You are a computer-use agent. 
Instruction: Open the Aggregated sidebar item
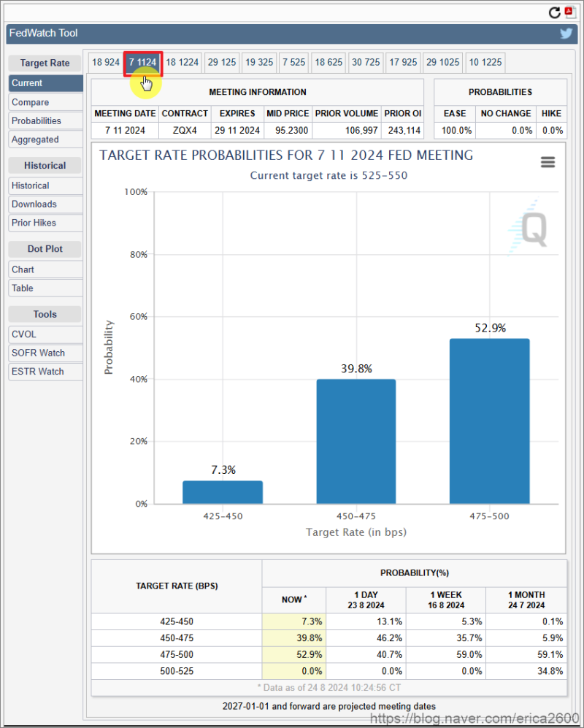click(x=45, y=139)
